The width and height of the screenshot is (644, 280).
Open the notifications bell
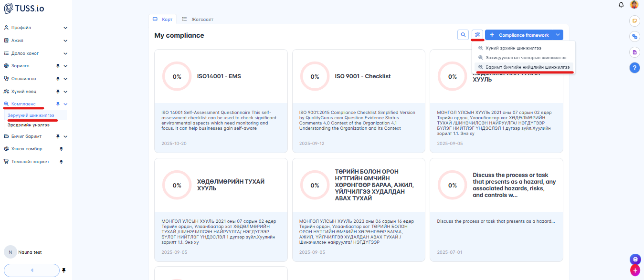pyautogui.click(x=621, y=5)
